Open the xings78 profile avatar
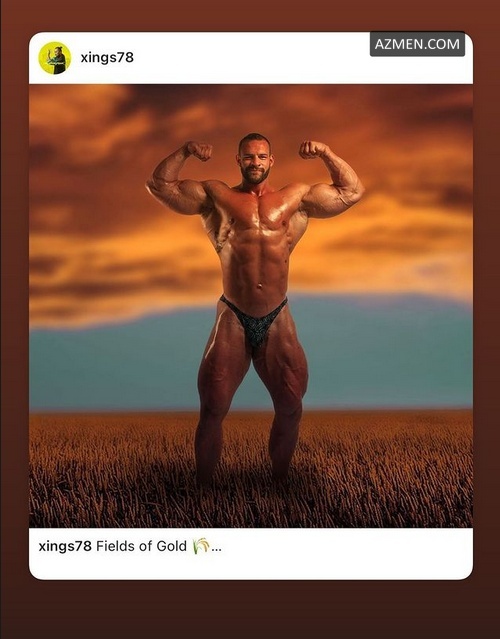The height and width of the screenshot is (639, 500). click(x=55, y=58)
